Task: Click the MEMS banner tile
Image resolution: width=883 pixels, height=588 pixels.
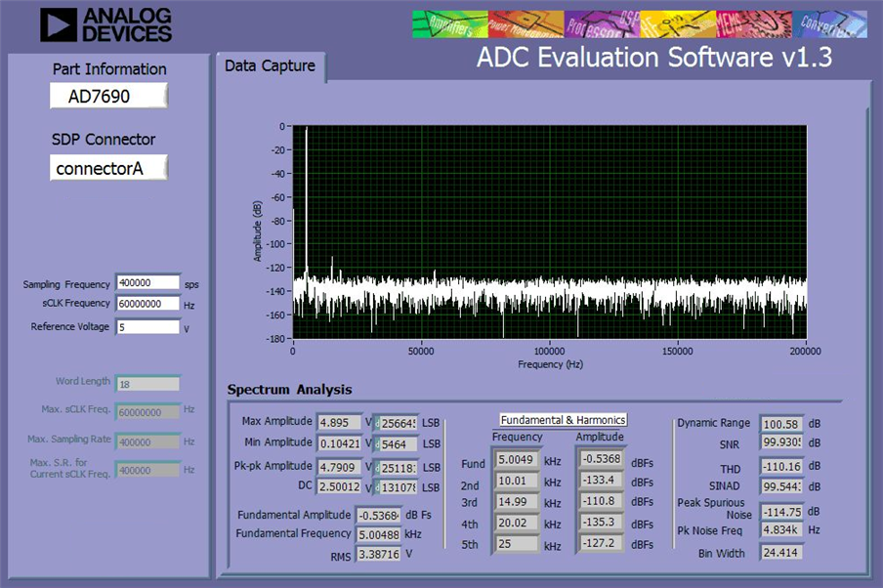Action: 754,24
